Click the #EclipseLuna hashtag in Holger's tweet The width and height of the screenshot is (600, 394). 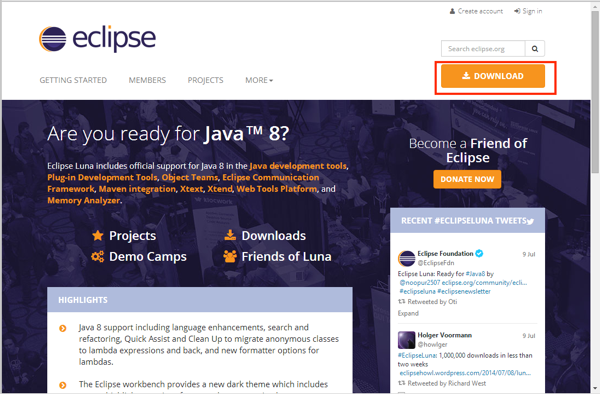pyautogui.click(x=417, y=355)
